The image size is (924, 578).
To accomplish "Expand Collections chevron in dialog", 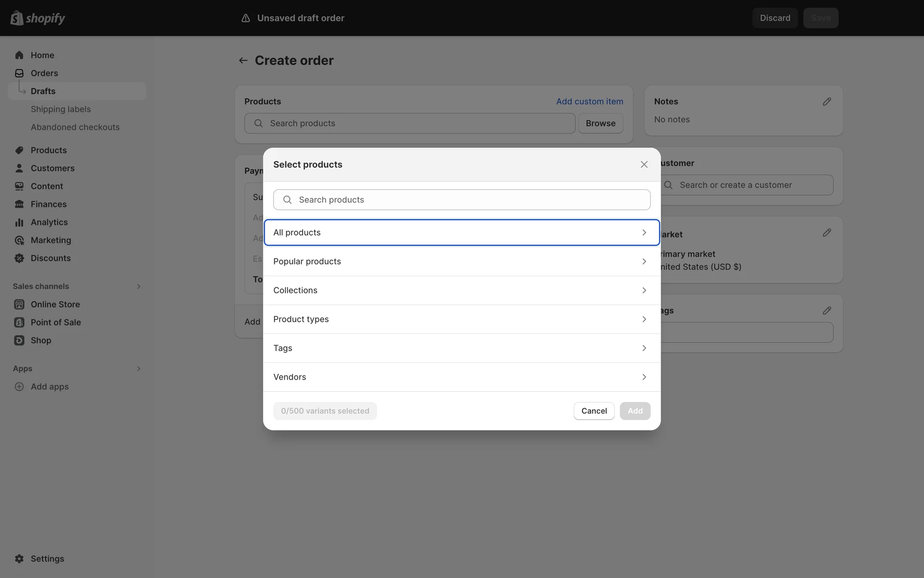I will coord(644,290).
